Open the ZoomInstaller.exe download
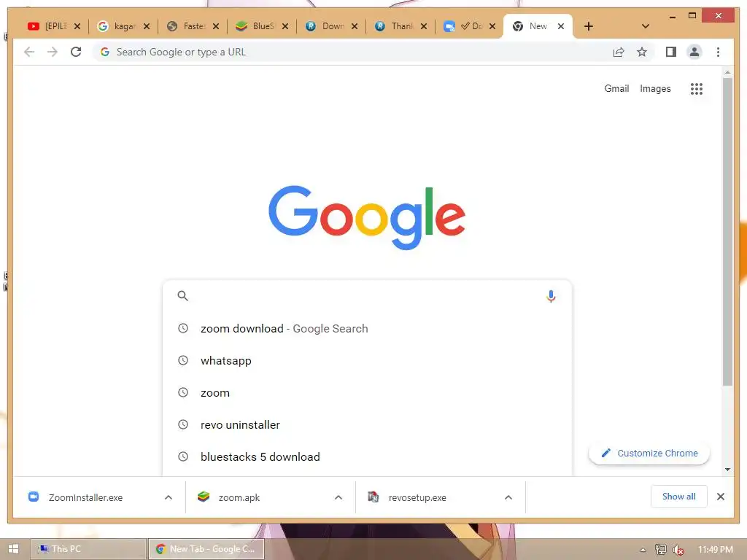747x560 pixels. [x=86, y=497]
